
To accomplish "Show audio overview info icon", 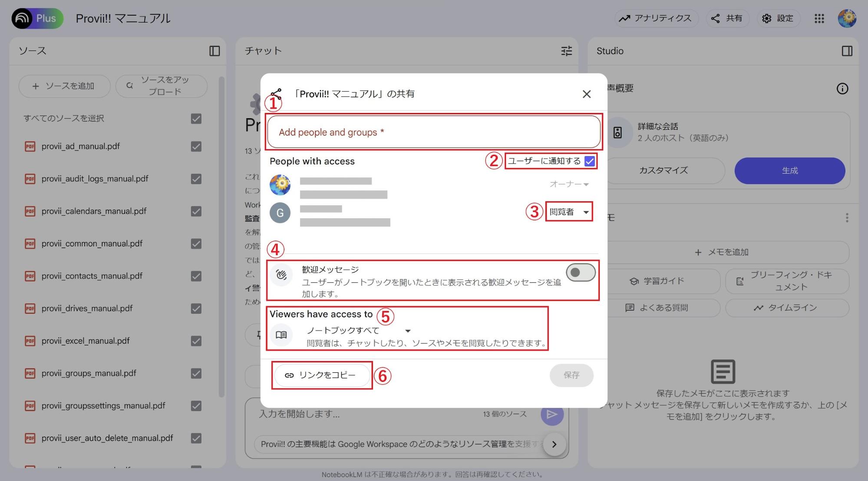I will 842,89.
